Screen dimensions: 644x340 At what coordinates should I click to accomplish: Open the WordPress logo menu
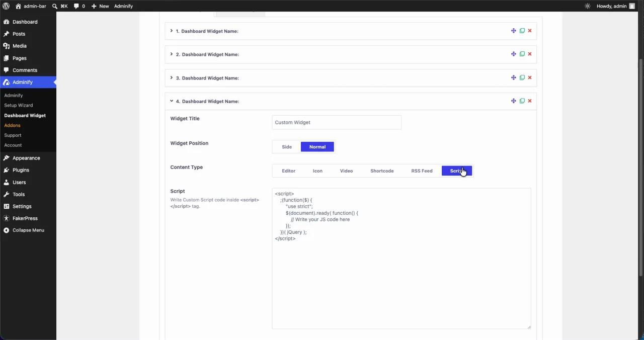click(x=6, y=6)
